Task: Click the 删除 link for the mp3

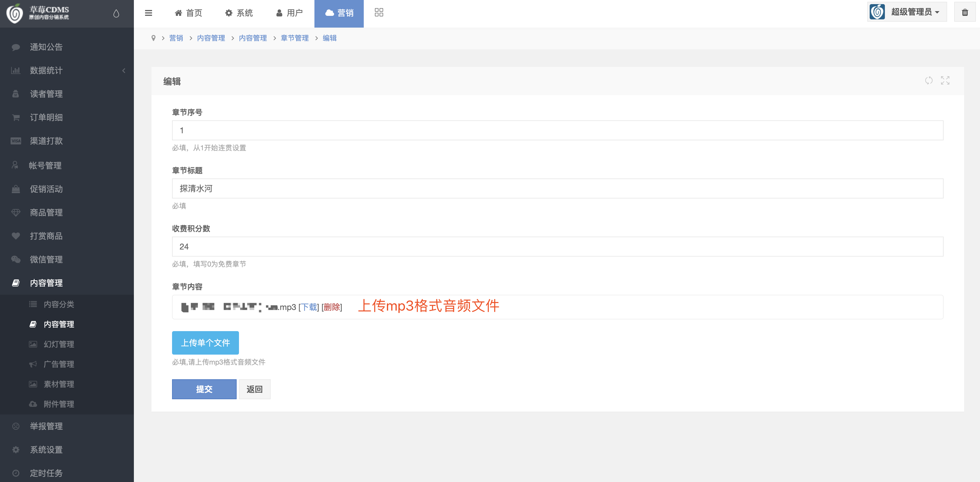Action: pyautogui.click(x=332, y=307)
